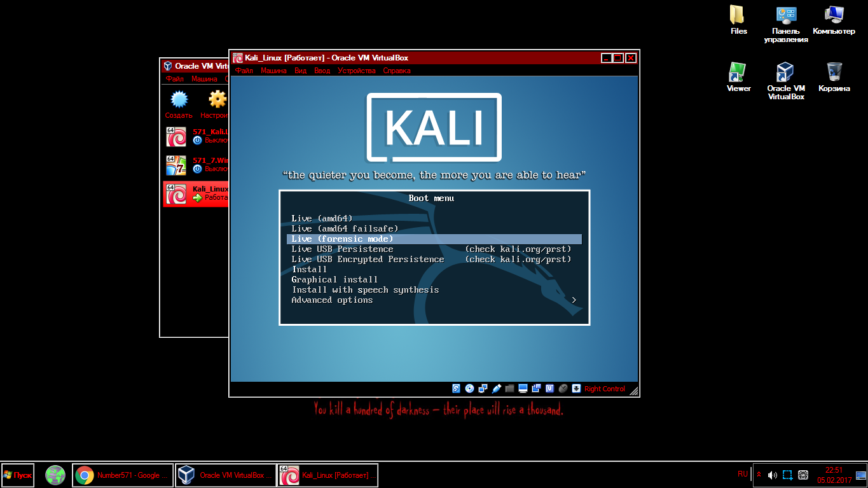
Task: Click the network adapters status icon
Action: pos(483,388)
